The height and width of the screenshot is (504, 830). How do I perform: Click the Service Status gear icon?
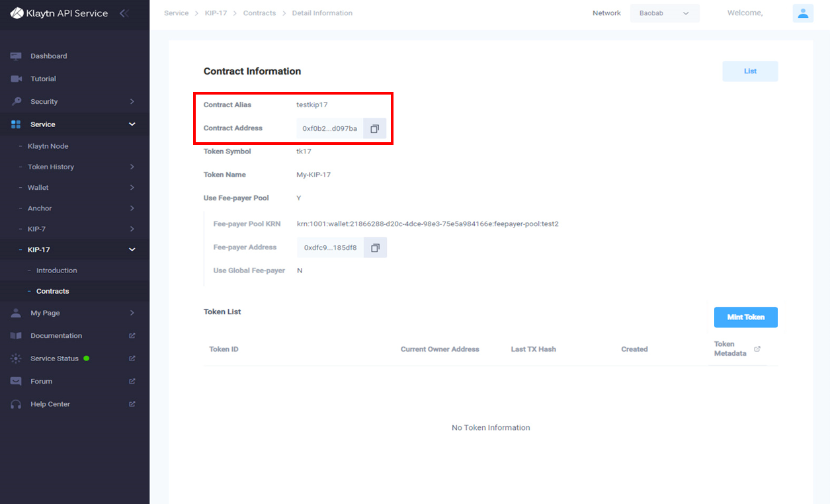pos(17,358)
